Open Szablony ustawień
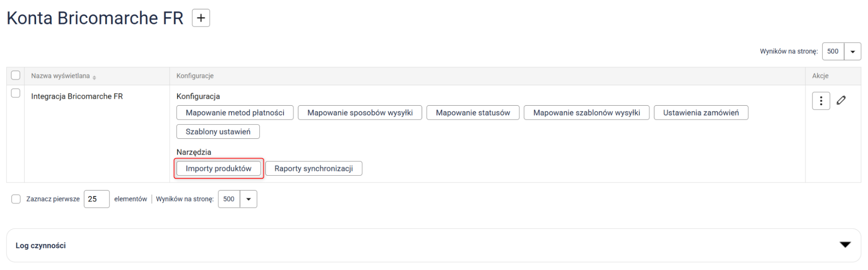Viewport: 868px width, 270px height. click(218, 132)
